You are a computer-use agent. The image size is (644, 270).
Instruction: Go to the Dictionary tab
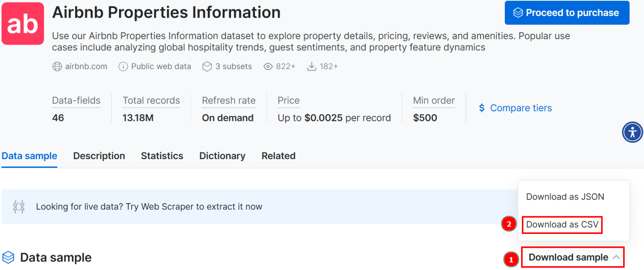(222, 156)
